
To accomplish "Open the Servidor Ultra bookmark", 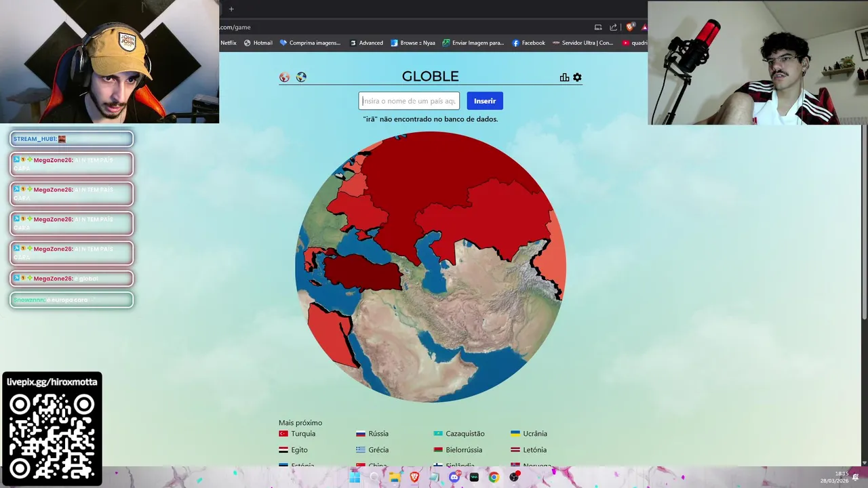I will coord(583,43).
